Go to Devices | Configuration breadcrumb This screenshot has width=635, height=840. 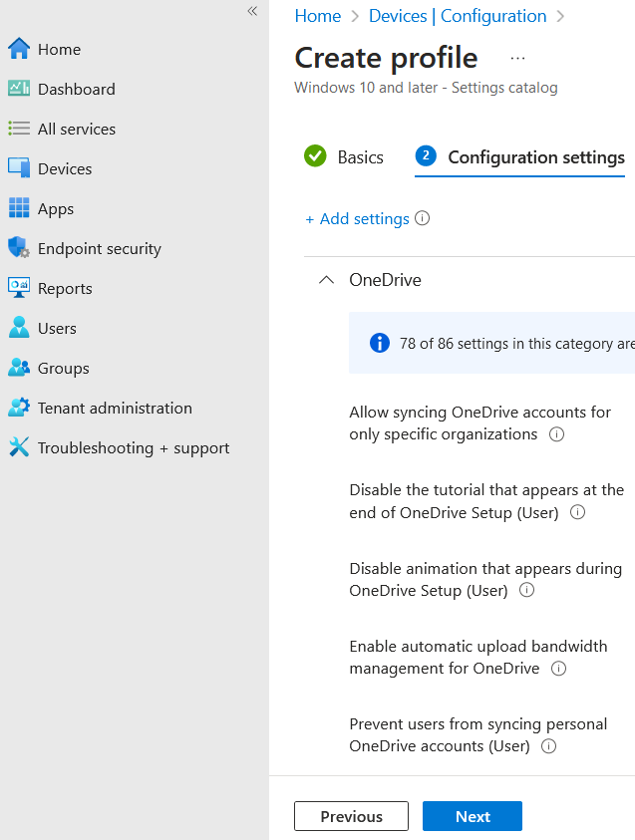point(458,16)
